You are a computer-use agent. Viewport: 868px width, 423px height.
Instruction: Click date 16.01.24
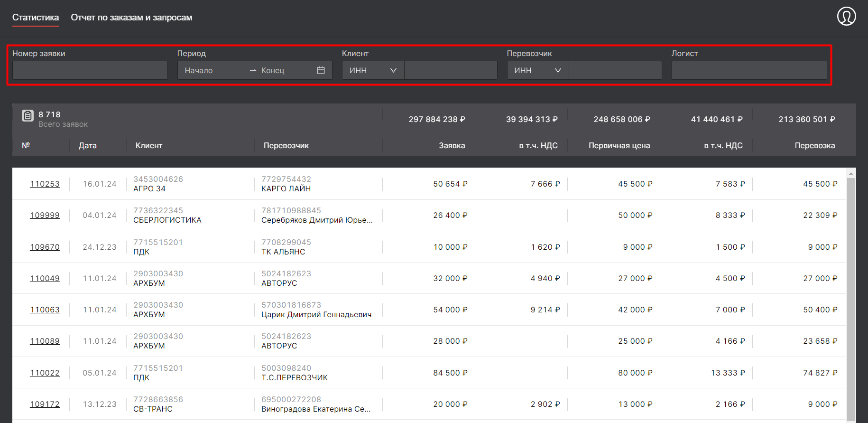tap(100, 184)
